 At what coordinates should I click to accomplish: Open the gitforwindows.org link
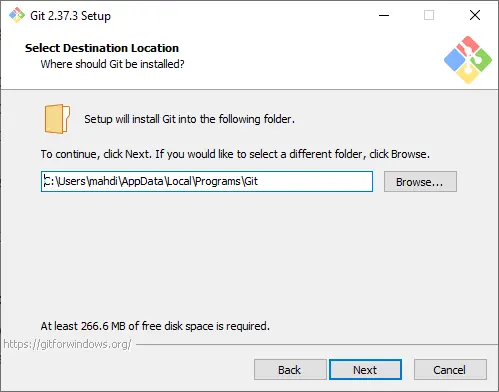pos(67,344)
